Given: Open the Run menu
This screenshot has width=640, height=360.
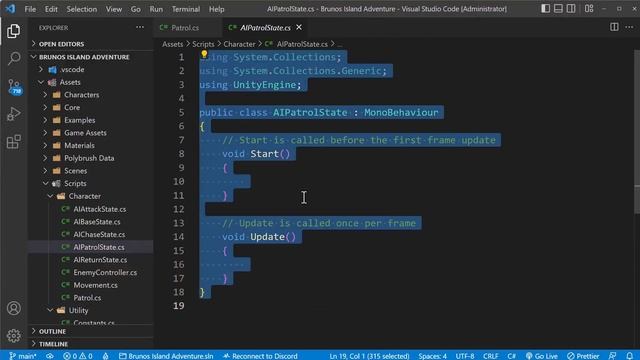Looking at the screenshot, I should point(156,9).
